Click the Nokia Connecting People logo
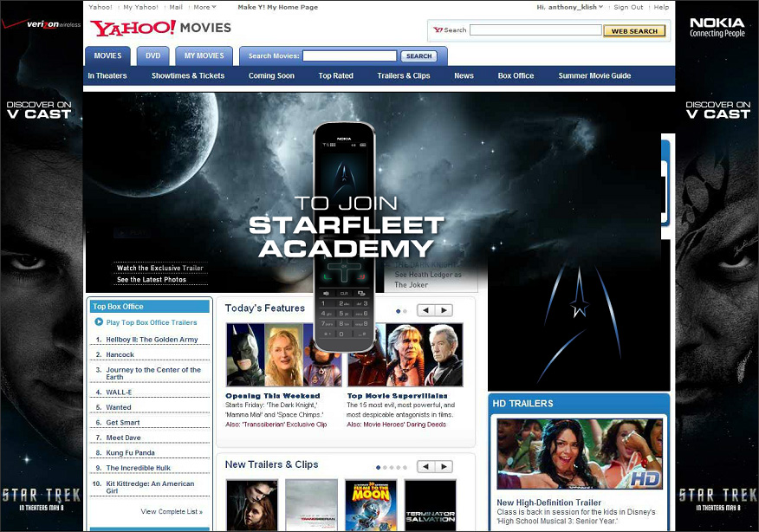This screenshot has width=759, height=532. [x=717, y=28]
